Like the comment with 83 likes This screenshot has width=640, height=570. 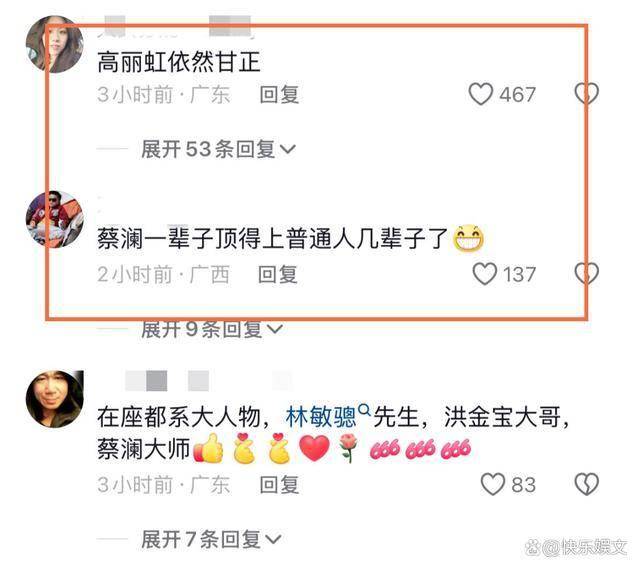tap(493, 485)
